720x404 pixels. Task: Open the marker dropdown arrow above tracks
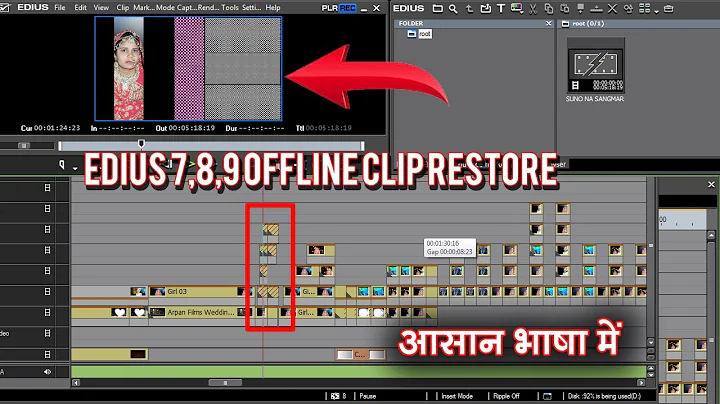75,168
